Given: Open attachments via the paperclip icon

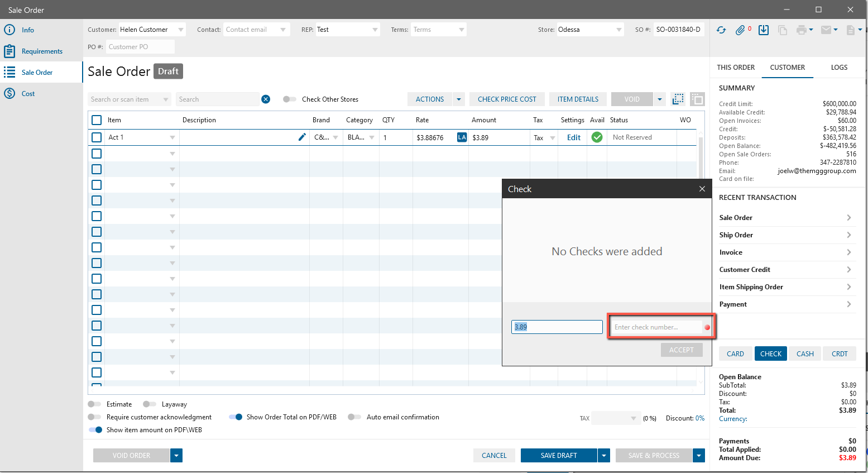Looking at the screenshot, I should 740,30.
